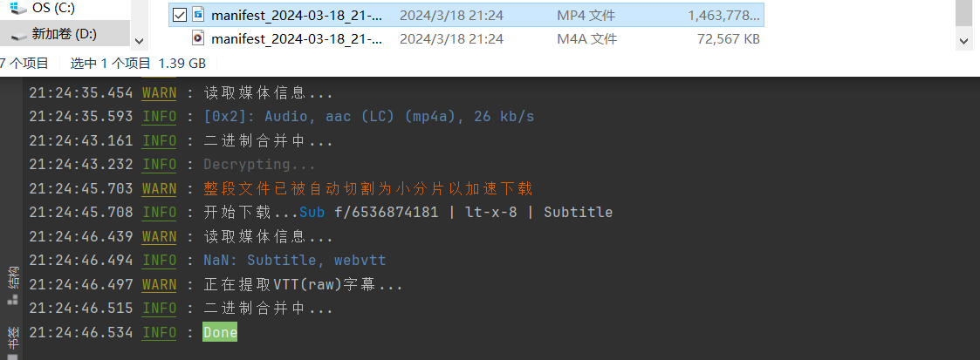Click the Audio aac (LC) info line
Image resolution: width=980 pixels, height=360 pixels.
point(368,116)
